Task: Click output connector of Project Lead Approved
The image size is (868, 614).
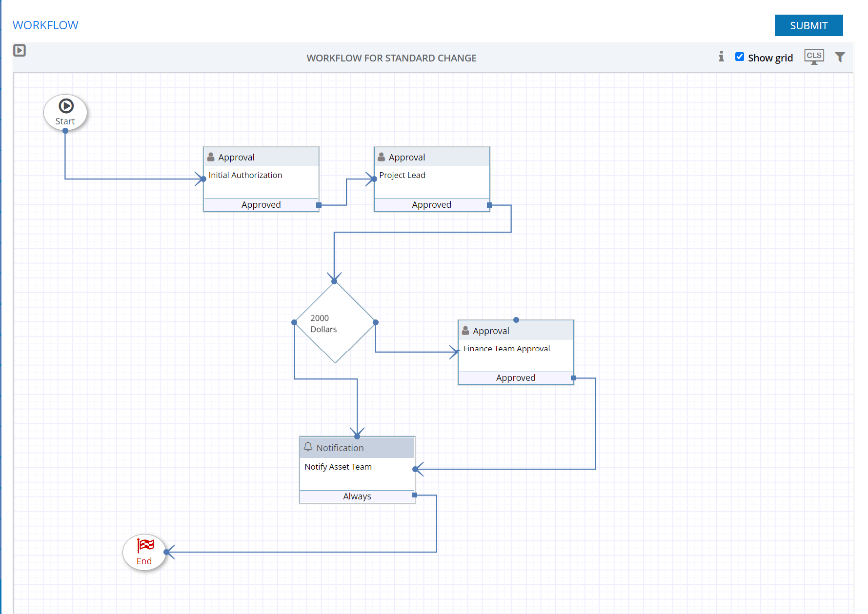Action: coord(489,205)
